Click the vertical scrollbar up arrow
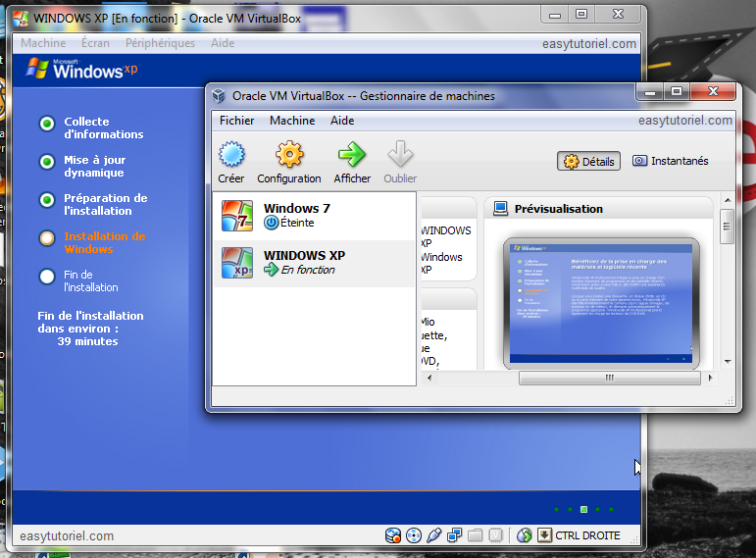Screen dimensions: 756x558 tap(728, 200)
